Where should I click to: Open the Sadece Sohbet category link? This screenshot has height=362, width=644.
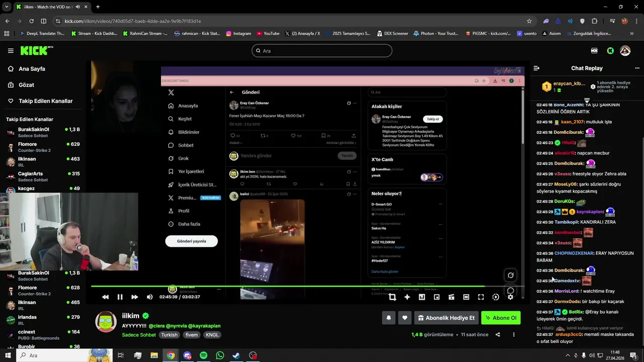[x=139, y=335]
